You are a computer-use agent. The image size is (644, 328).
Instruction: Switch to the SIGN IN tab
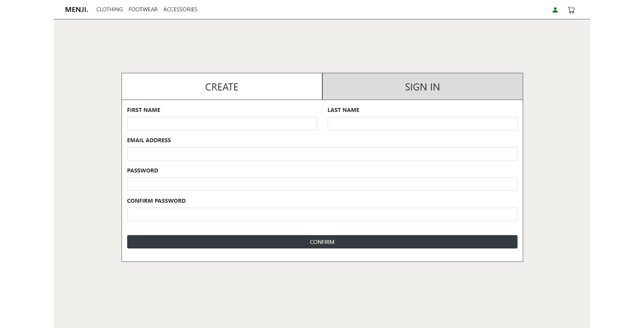tap(422, 87)
